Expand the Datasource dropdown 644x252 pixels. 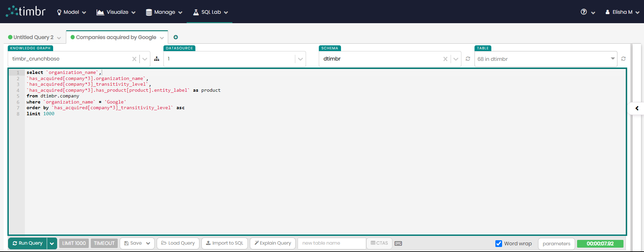pyautogui.click(x=300, y=59)
